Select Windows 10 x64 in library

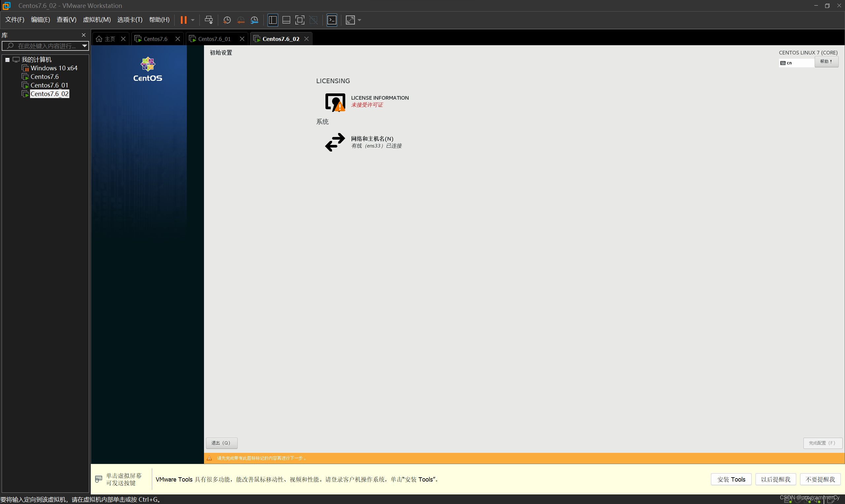click(54, 68)
